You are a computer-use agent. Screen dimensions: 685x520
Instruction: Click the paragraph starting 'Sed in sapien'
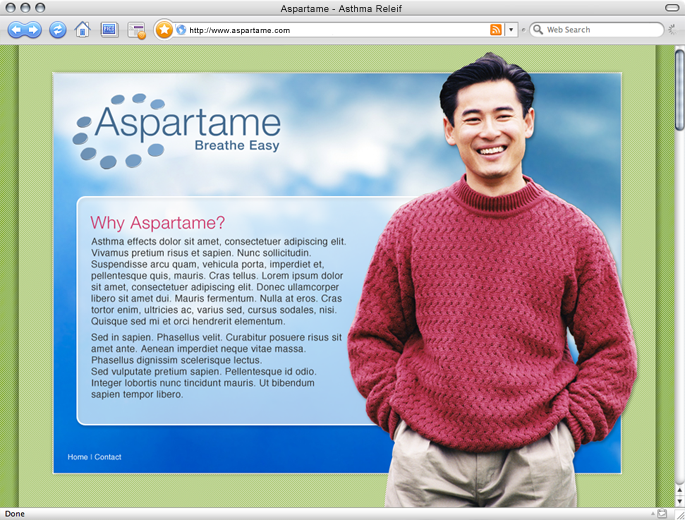[x=216, y=366]
